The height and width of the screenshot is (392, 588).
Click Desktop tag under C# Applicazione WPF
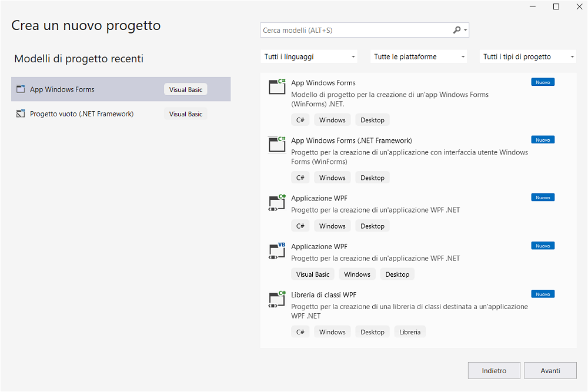click(372, 226)
